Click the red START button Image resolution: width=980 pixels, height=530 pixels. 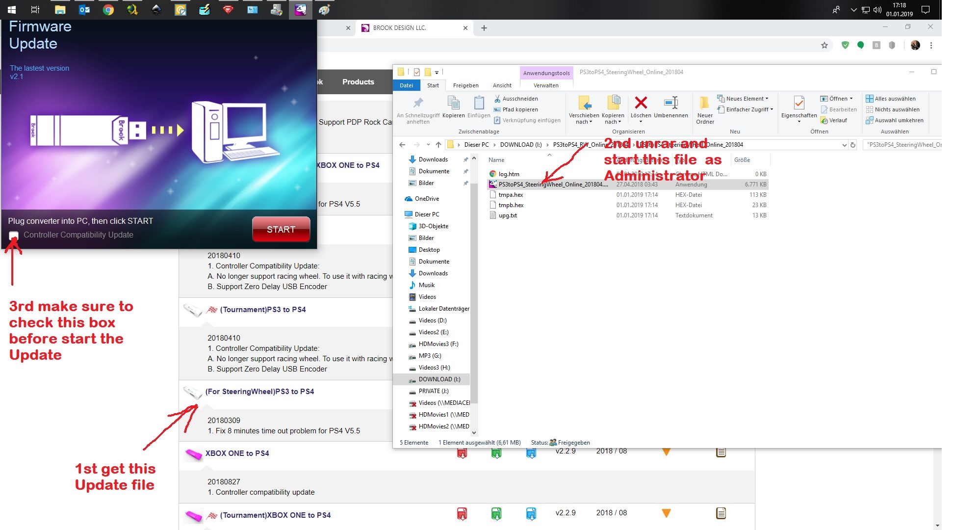click(281, 229)
